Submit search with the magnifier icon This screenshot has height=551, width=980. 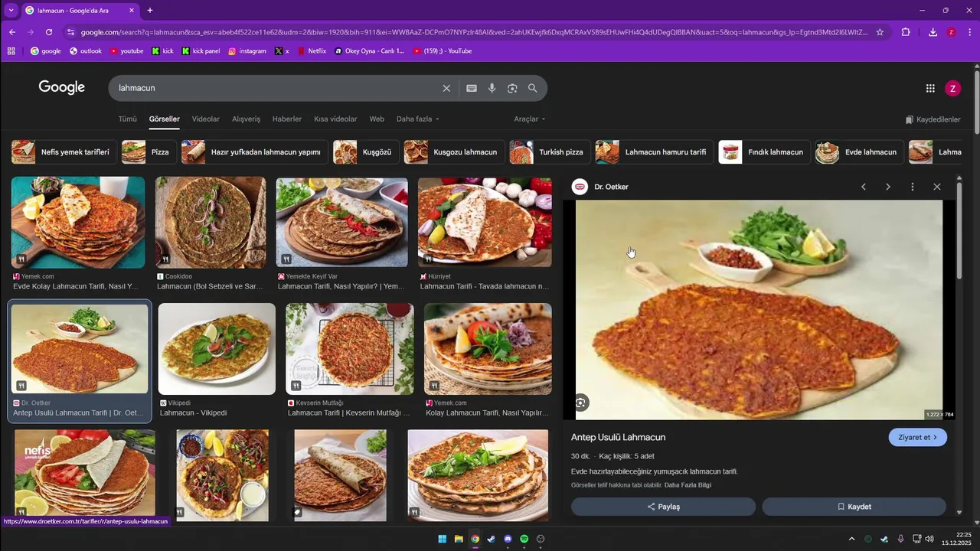click(x=533, y=88)
